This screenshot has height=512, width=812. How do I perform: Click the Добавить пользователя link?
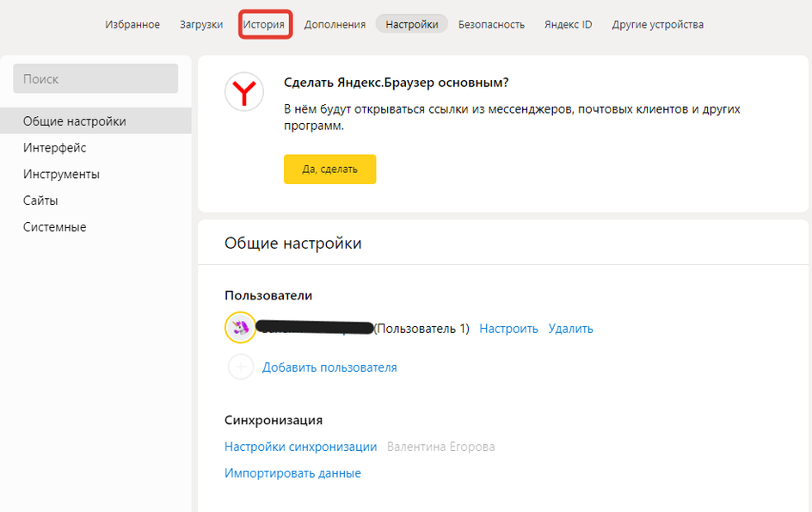[x=329, y=367]
